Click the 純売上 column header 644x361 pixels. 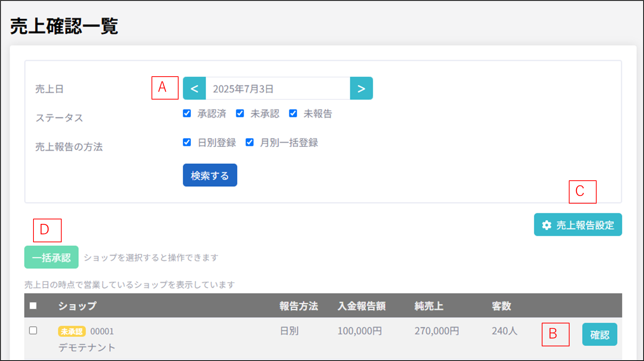coord(429,306)
